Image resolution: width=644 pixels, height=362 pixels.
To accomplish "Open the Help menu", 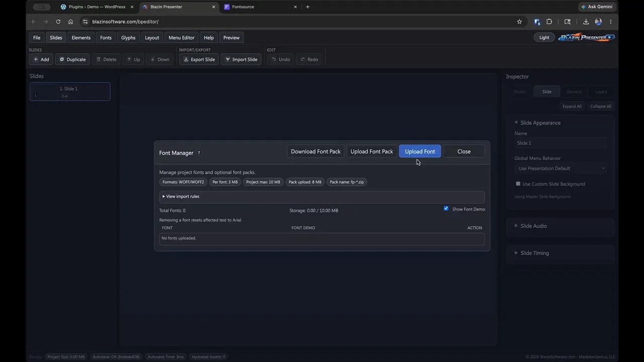I will point(209,38).
